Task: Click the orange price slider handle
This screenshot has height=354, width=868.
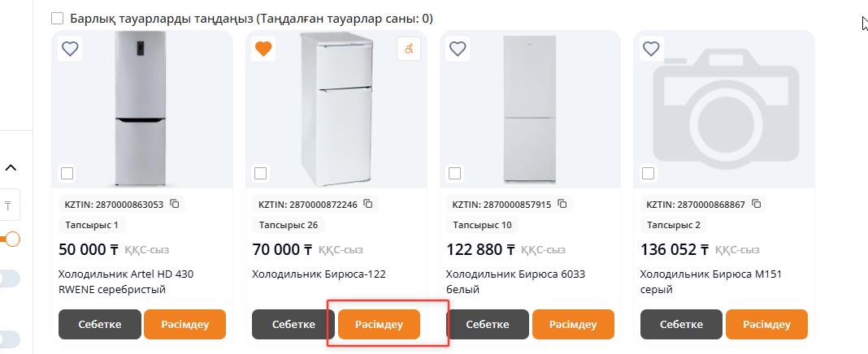Action: point(12,240)
